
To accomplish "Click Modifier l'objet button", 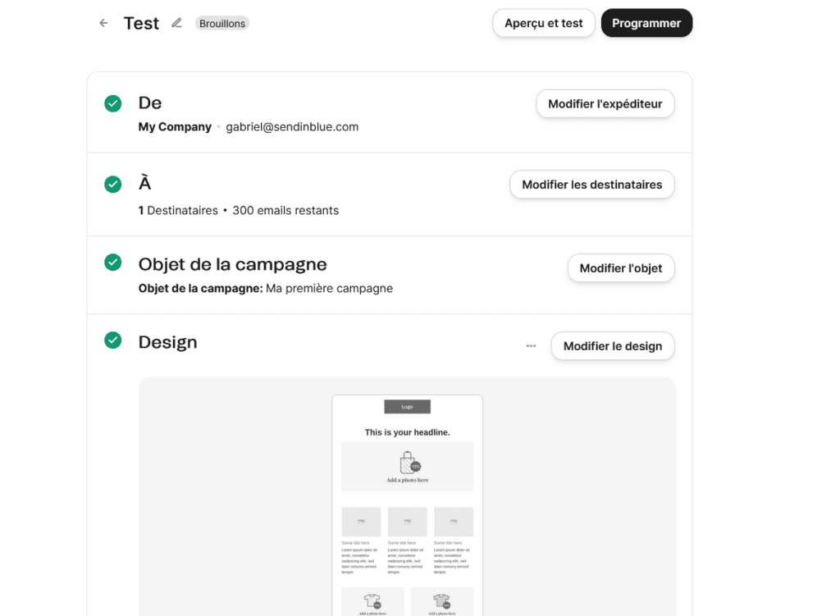I will click(x=620, y=268).
